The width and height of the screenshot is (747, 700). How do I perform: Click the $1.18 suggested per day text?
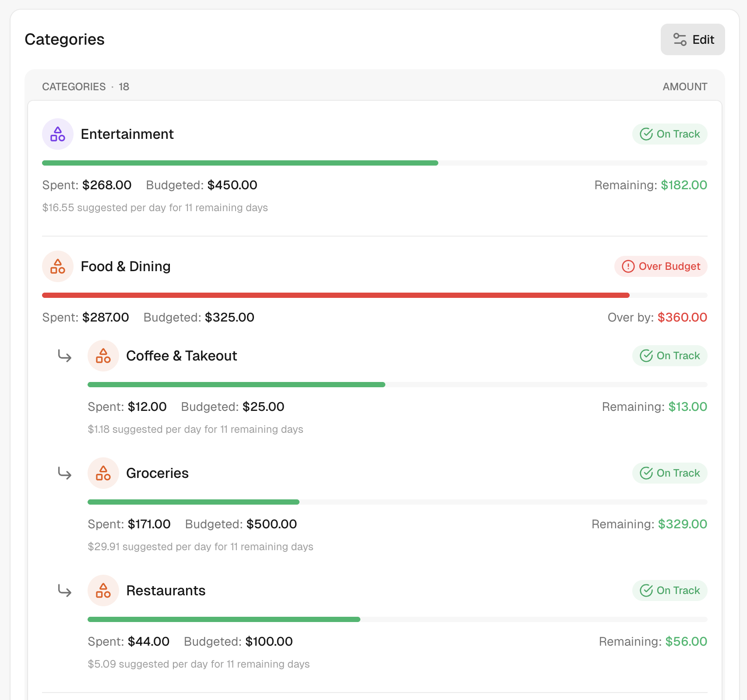point(195,429)
